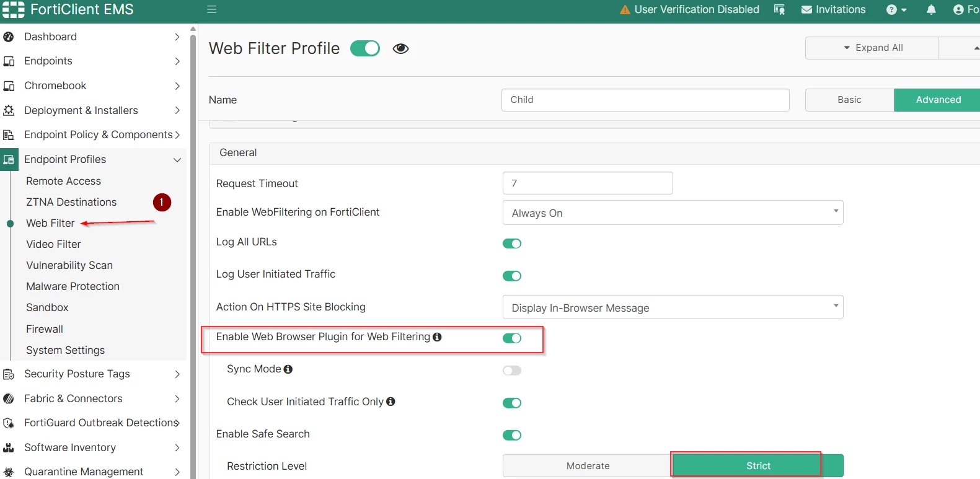Expand the Endpoints menu chevron
This screenshot has height=479, width=980.
pos(177,61)
